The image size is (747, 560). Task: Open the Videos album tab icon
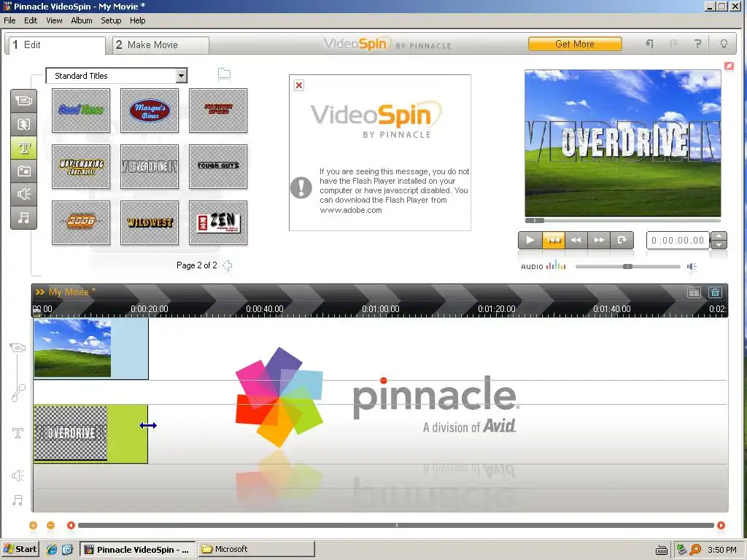24,101
